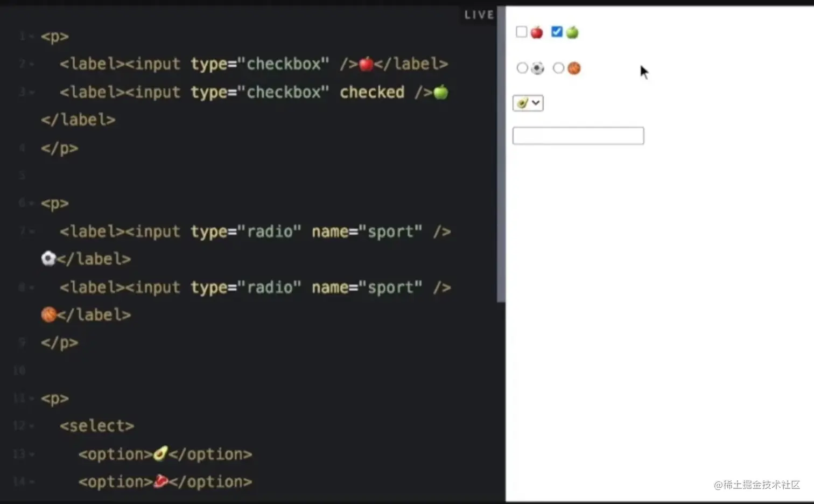Click 'name="sport"' on line 7
Screen dimensions: 814x504
click(367, 232)
